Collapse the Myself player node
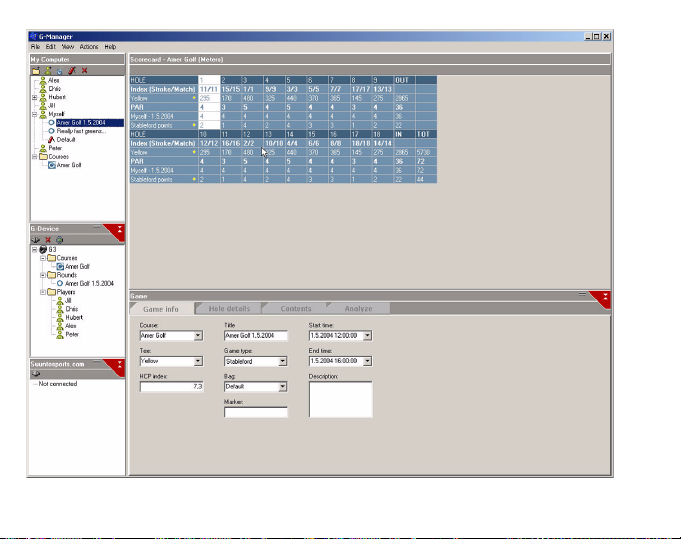The width and height of the screenshot is (681, 539). point(35,114)
